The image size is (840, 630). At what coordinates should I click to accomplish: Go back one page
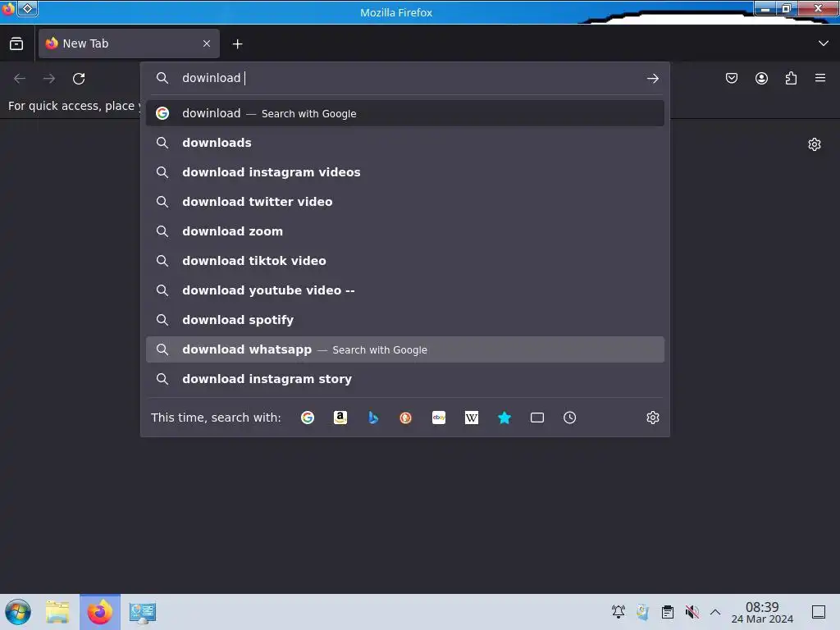pyautogui.click(x=20, y=79)
